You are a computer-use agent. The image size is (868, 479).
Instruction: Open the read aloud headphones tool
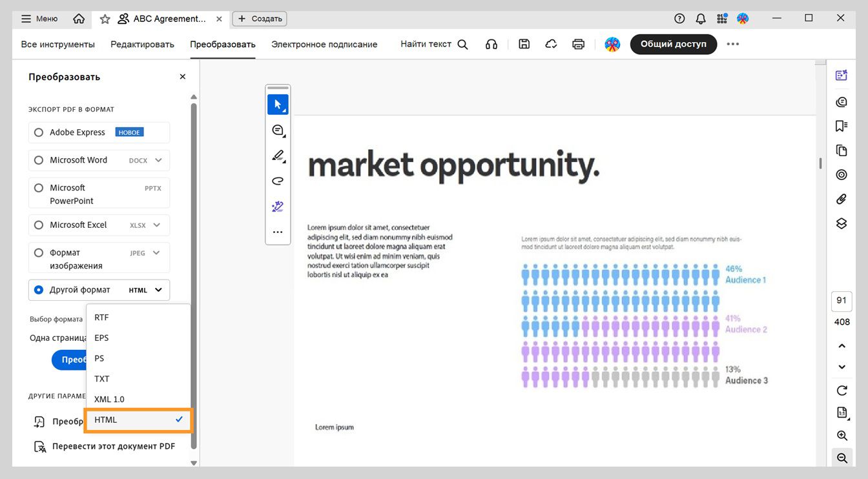click(x=491, y=45)
